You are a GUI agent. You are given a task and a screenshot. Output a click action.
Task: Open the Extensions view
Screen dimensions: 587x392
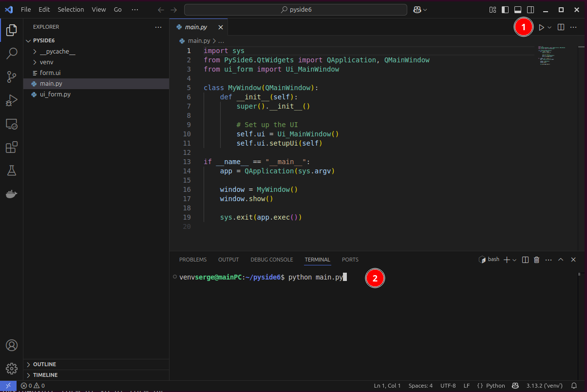coord(12,147)
